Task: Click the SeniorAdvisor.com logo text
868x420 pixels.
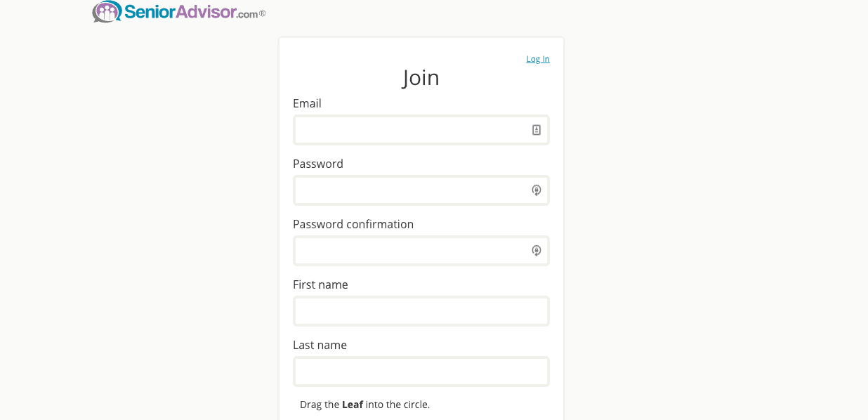Action: [x=191, y=11]
